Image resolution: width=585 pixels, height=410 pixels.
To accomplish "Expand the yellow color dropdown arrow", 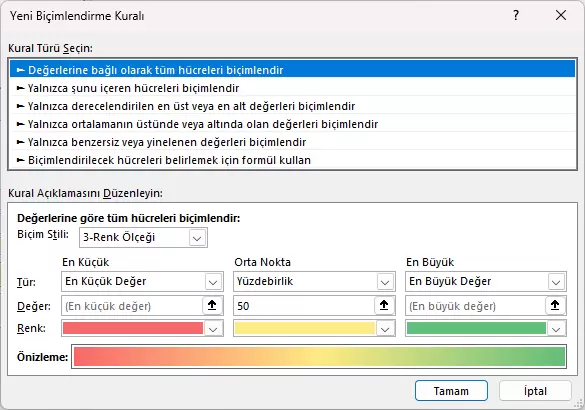I will point(385,329).
